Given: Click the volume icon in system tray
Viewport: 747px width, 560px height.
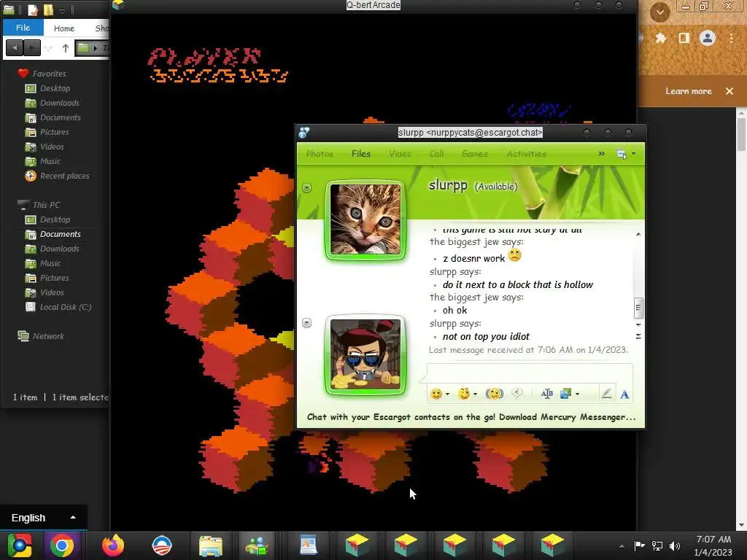Looking at the screenshot, I should pos(675,545).
